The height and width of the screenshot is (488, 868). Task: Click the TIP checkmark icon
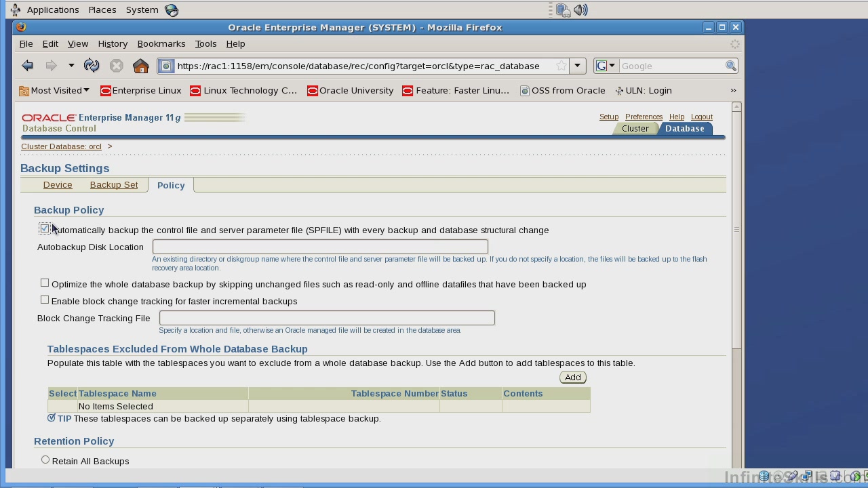tap(52, 418)
